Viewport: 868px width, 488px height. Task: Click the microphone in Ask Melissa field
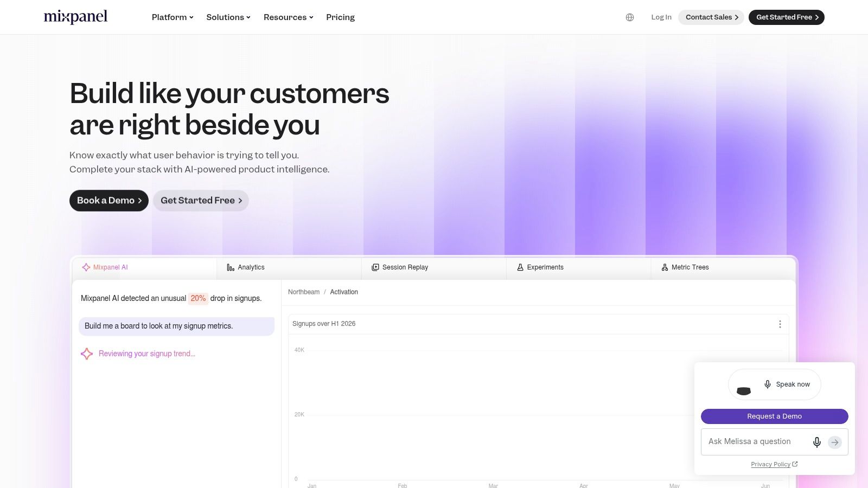click(x=817, y=442)
